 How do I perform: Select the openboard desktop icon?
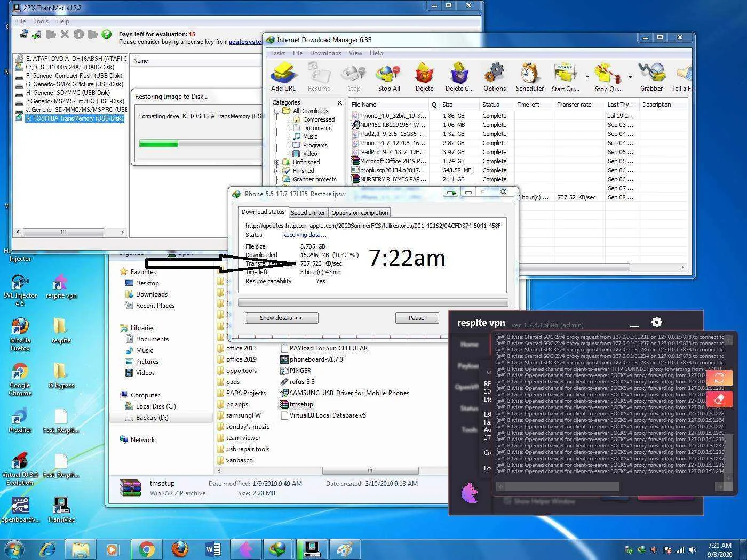(x=20, y=510)
